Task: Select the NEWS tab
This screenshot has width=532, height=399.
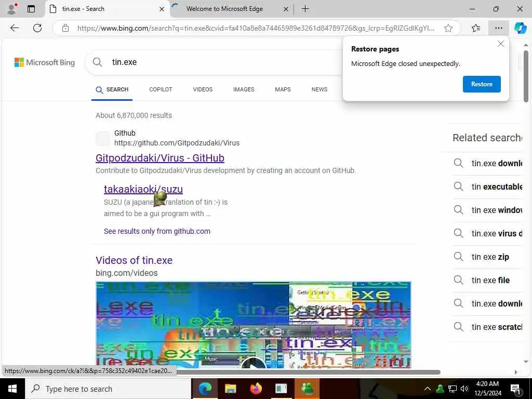Action: (x=320, y=89)
